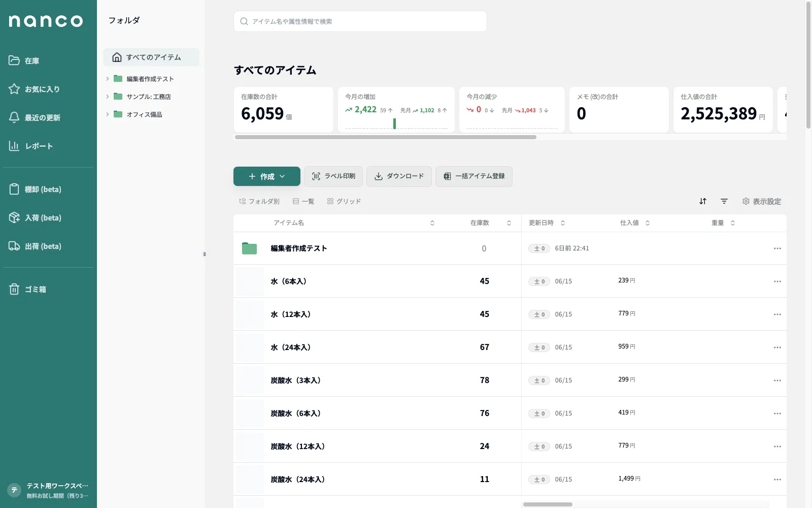This screenshot has width=812, height=508.
Task: Click the sort order arrows icon
Action: point(703,201)
